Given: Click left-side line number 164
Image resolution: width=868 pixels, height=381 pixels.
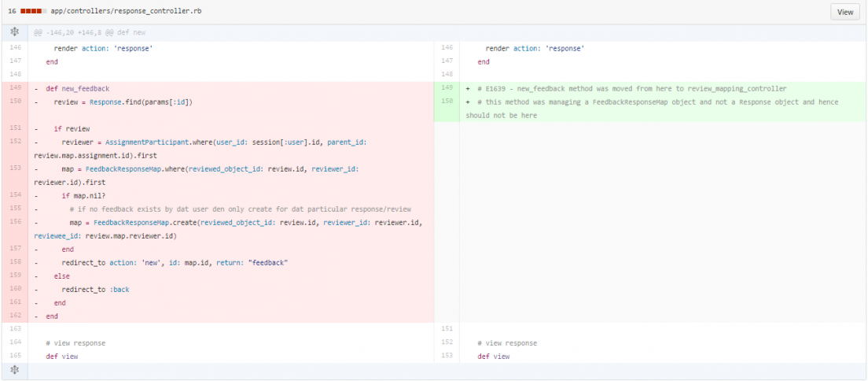Looking at the screenshot, I should 15,342.
